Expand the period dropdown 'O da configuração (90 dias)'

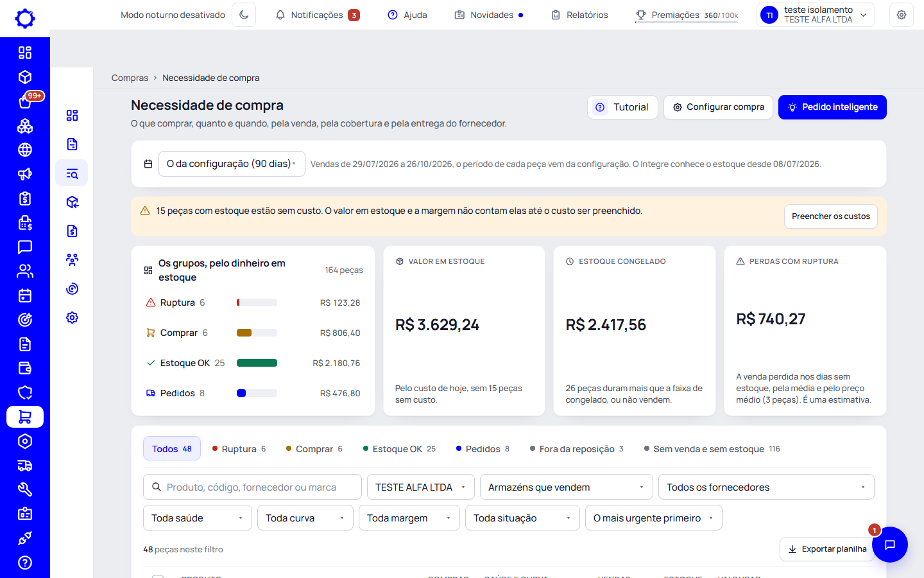click(x=232, y=164)
